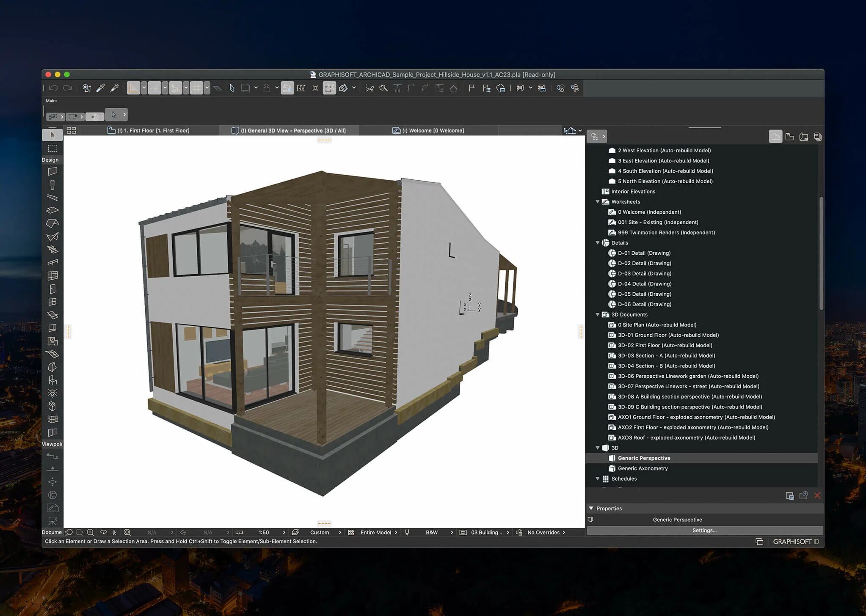The image size is (866, 616).
Task: Open Generic Axonometry view
Action: 642,468
